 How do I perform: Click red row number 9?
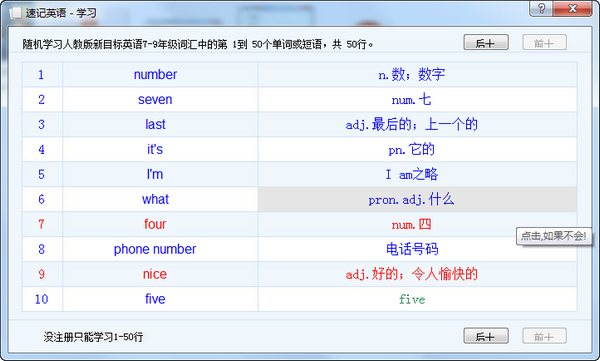(x=41, y=274)
